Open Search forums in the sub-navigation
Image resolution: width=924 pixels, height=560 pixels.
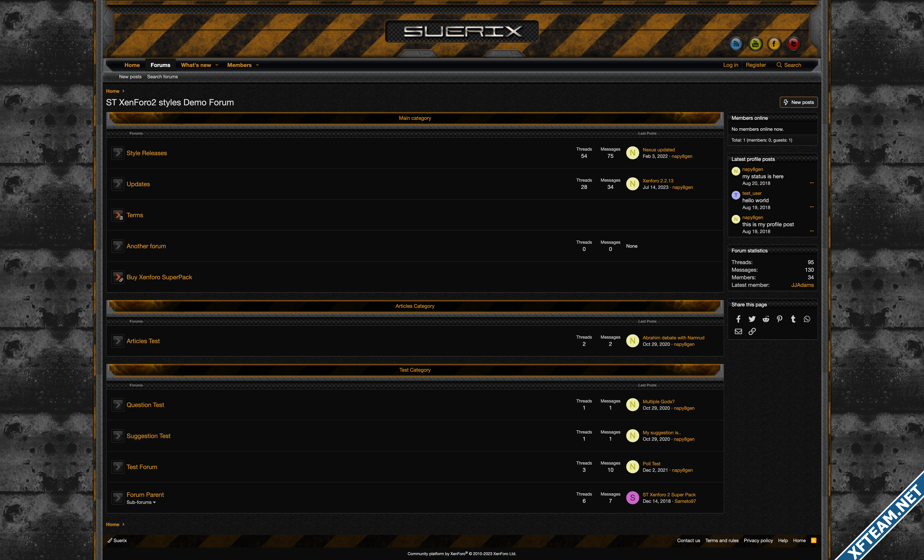pos(162,76)
